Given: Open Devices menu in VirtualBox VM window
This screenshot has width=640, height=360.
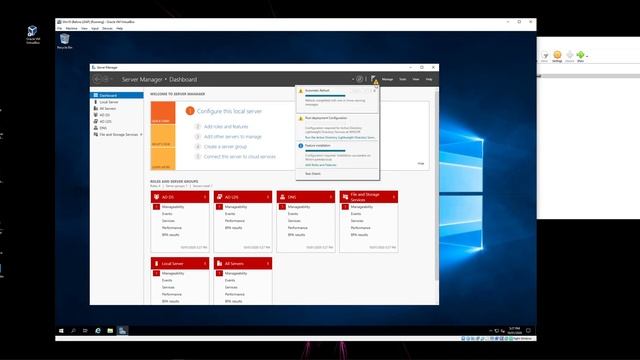Looking at the screenshot, I should 107,29.
